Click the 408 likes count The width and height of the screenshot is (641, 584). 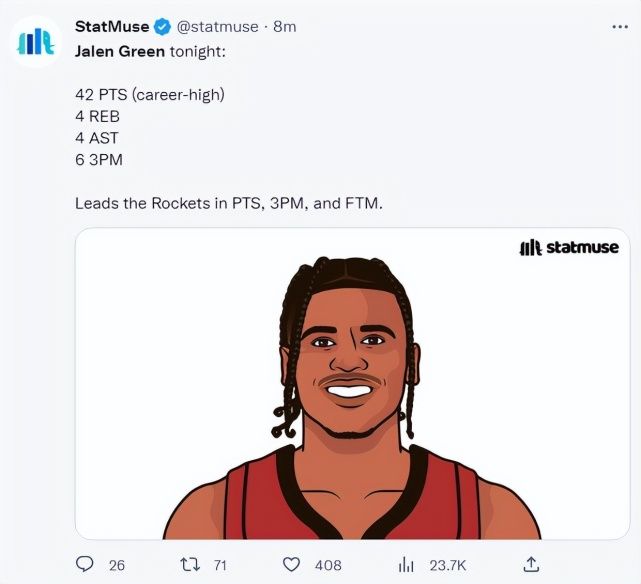point(328,565)
